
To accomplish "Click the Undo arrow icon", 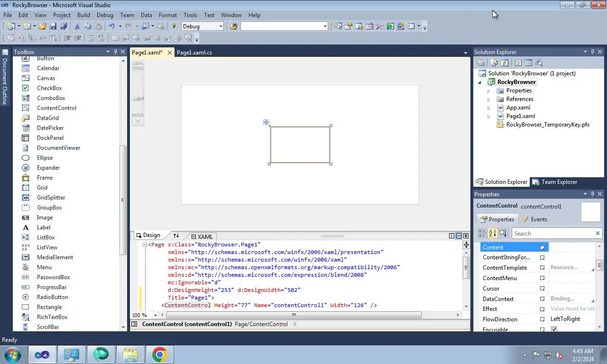I will coord(111,26).
